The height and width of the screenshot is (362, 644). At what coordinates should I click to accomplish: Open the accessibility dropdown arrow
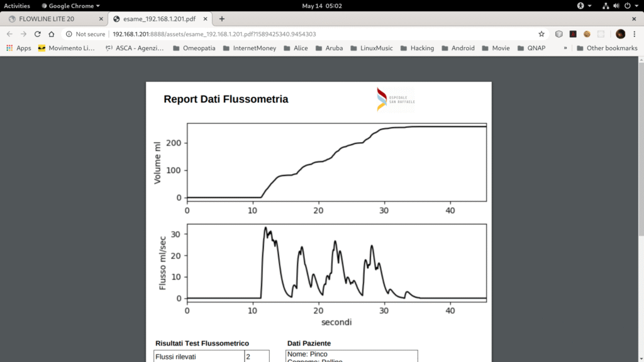pos(590,6)
